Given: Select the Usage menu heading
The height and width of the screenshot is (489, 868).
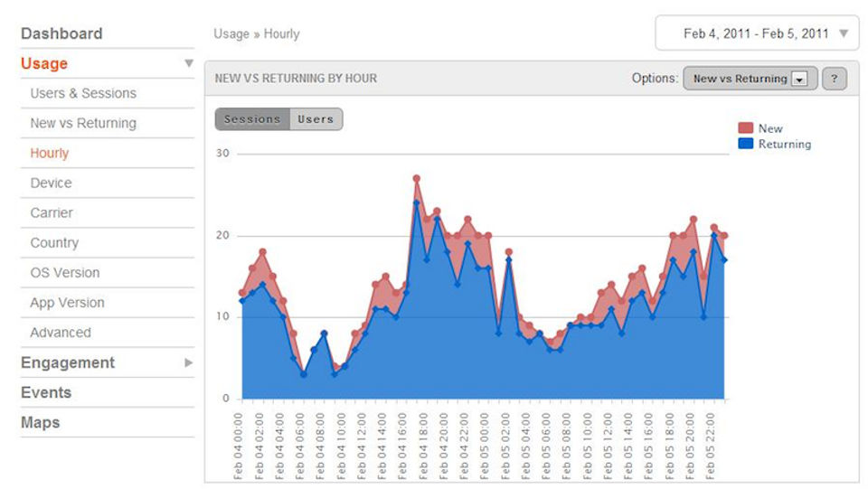Looking at the screenshot, I should point(44,63).
